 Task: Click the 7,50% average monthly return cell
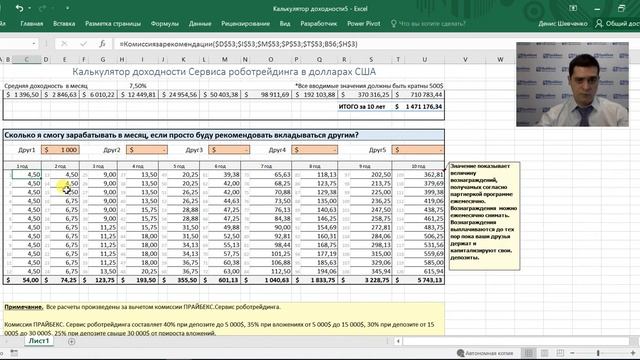pos(138,86)
